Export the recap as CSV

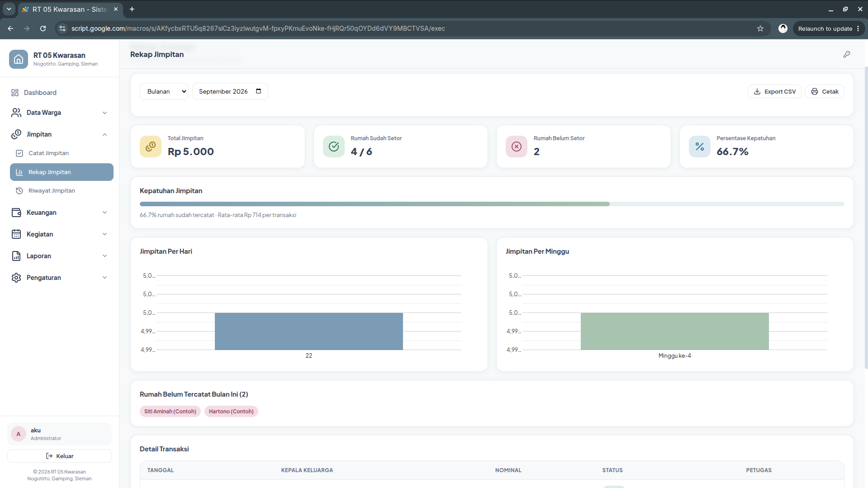click(x=774, y=91)
